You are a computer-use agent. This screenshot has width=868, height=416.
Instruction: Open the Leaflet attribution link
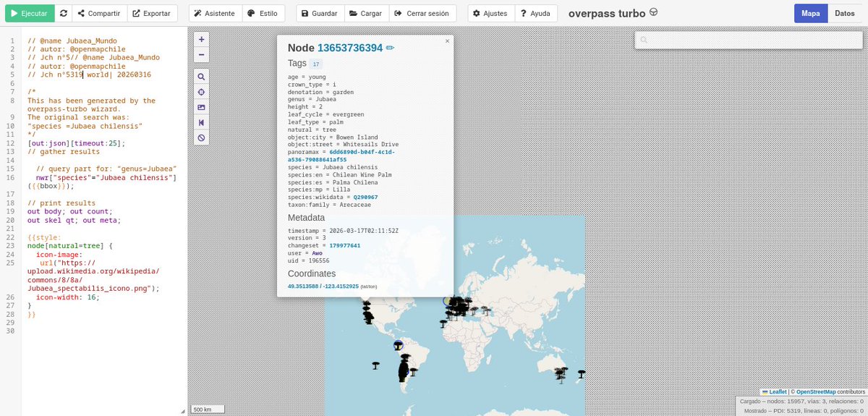[775, 391]
